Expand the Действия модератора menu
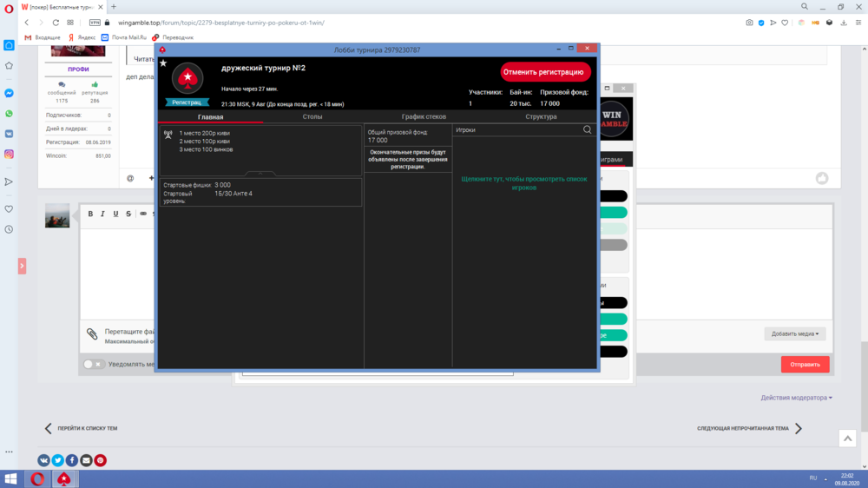Image resolution: width=868 pixels, height=488 pixels. pos(796,398)
